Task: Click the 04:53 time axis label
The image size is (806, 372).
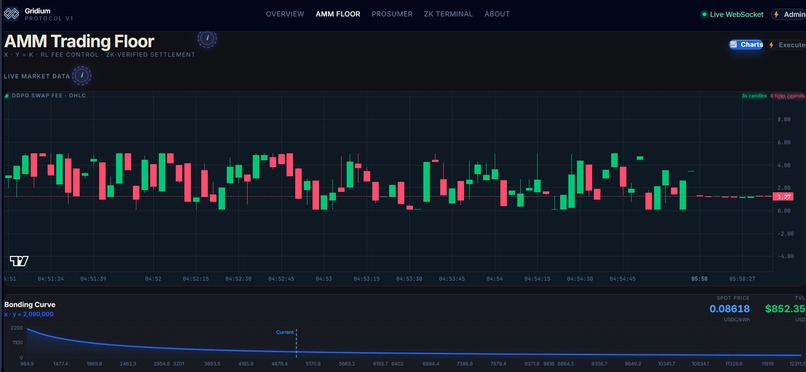Action: (x=324, y=278)
